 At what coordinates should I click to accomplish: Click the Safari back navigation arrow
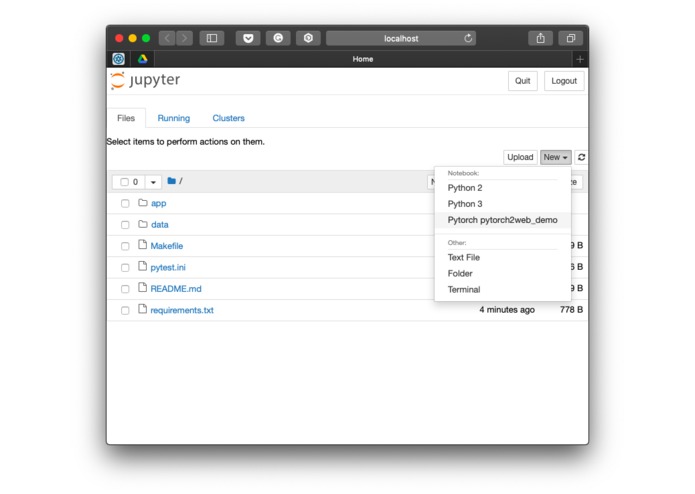coord(167,39)
